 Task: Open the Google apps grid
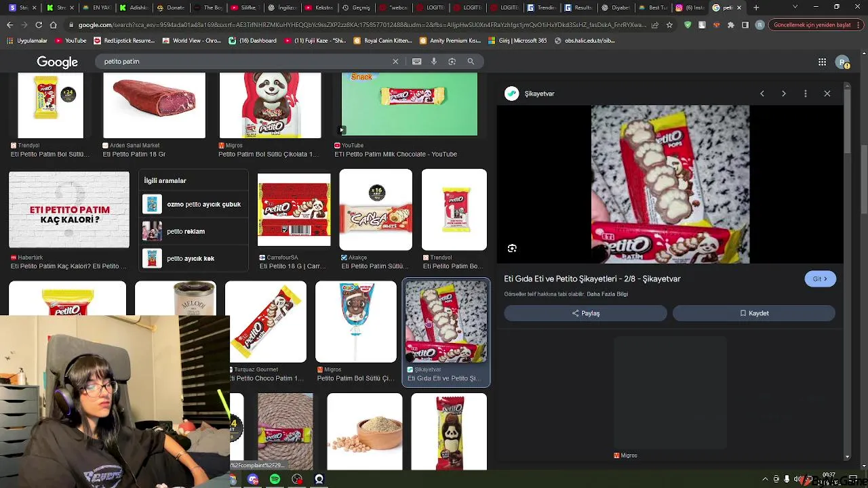tap(822, 62)
